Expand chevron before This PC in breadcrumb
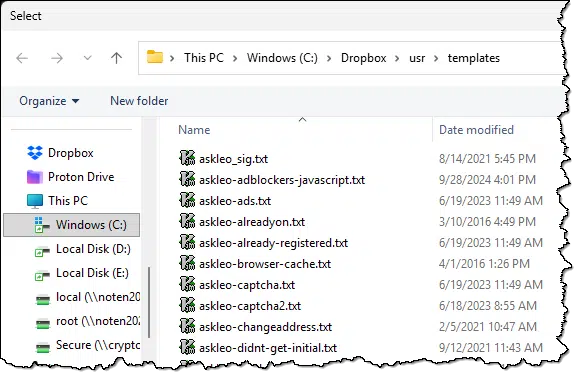The image size is (579, 378). [x=172, y=58]
